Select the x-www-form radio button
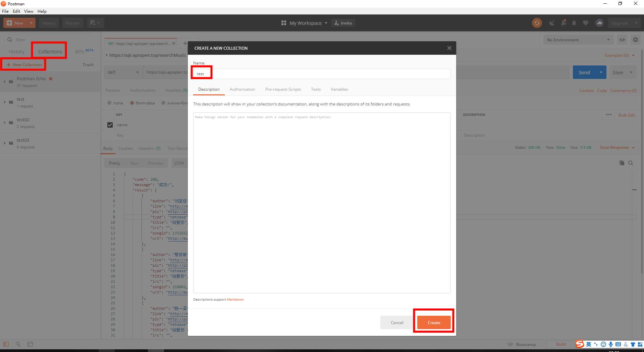644x352 pixels. point(163,103)
